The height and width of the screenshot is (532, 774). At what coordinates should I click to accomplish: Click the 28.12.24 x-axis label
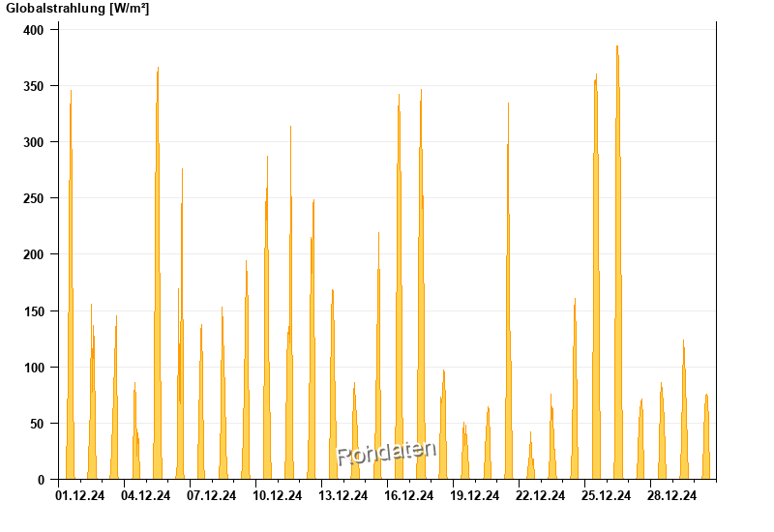click(672, 496)
